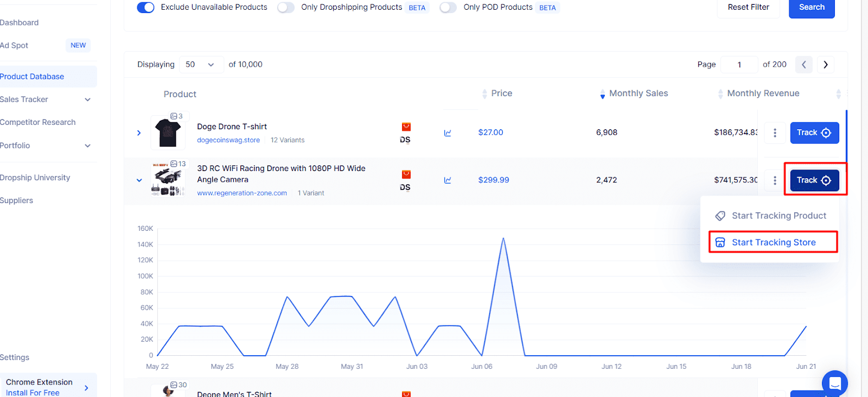The width and height of the screenshot is (868, 397).
Task: Open Chrome Extension install arrow
Action: [x=87, y=388]
